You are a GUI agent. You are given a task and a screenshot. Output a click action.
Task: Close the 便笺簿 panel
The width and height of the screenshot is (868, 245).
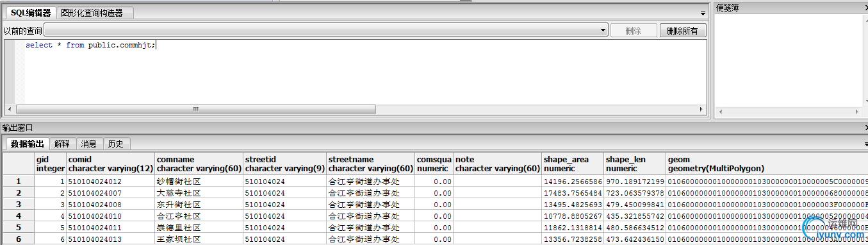(865, 8)
